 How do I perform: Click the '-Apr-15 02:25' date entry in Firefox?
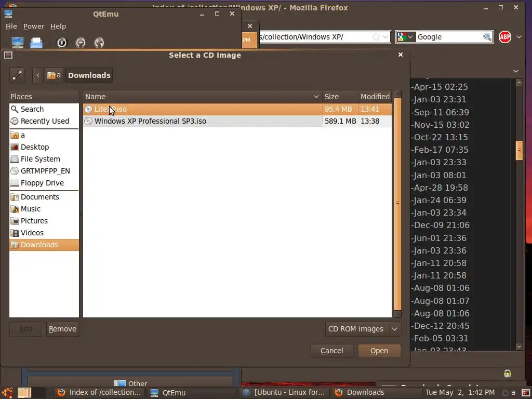pos(440,87)
